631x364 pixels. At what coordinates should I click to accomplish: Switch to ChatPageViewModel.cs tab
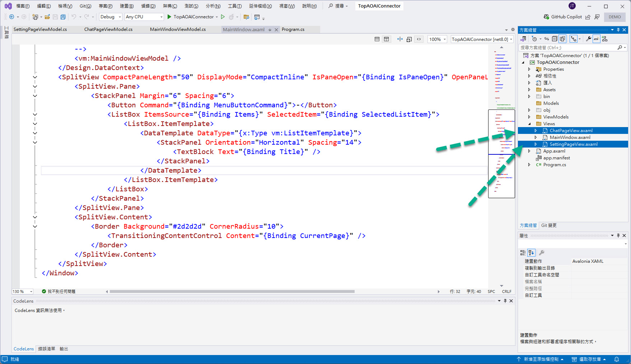pos(108,29)
